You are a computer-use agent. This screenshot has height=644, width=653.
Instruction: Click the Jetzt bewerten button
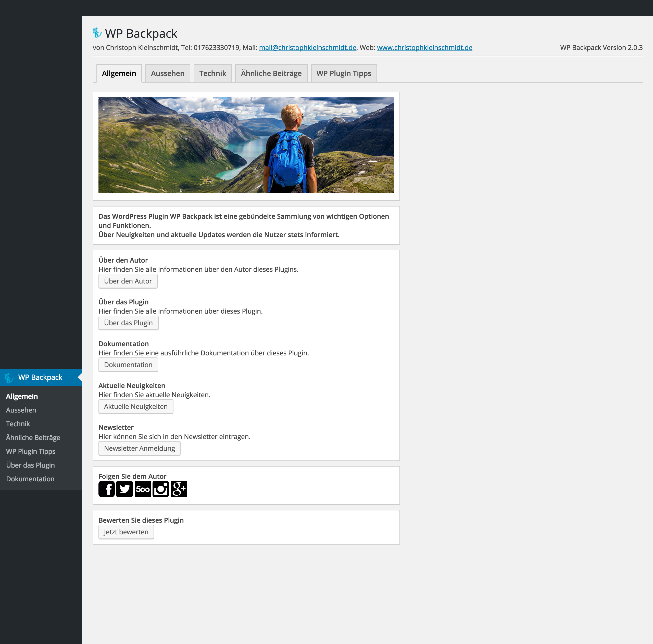pyautogui.click(x=126, y=532)
